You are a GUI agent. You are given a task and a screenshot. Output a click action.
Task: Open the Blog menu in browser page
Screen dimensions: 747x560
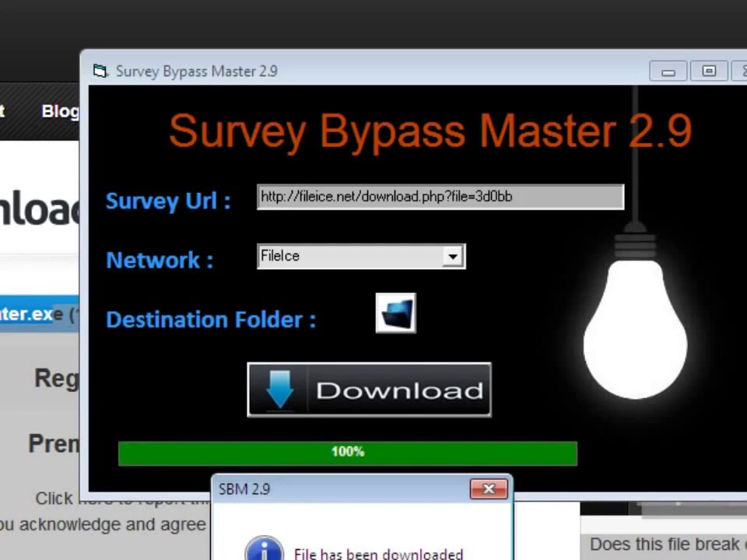coord(61,111)
